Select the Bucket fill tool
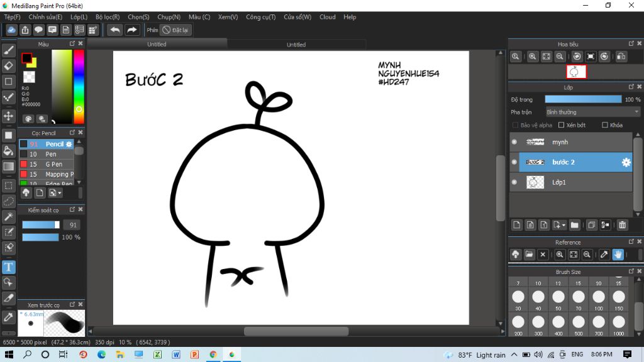The image size is (644, 362). tap(9, 151)
